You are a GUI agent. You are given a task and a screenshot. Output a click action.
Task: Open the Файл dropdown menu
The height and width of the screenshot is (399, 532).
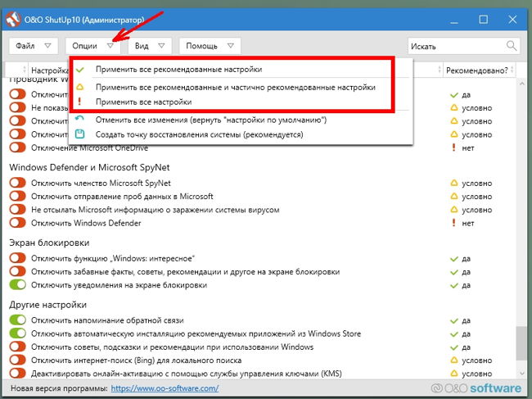click(x=34, y=46)
